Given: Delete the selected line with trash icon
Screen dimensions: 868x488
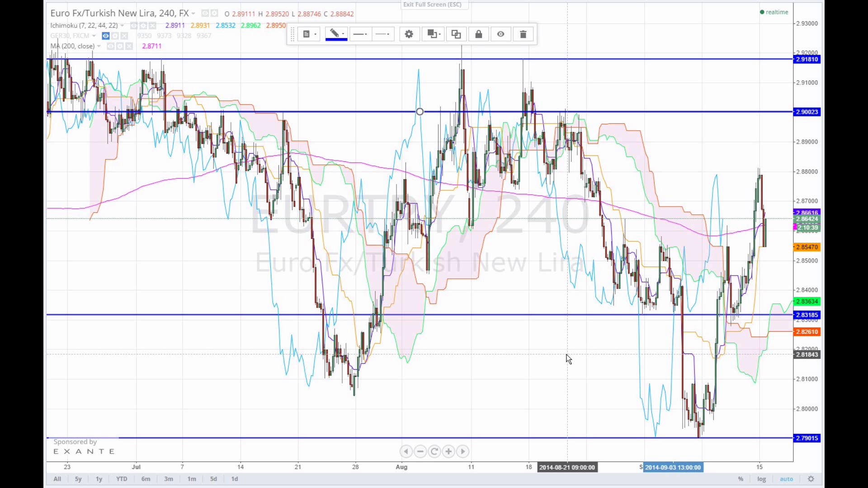Looking at the screenshot, I should coord(523,34).
